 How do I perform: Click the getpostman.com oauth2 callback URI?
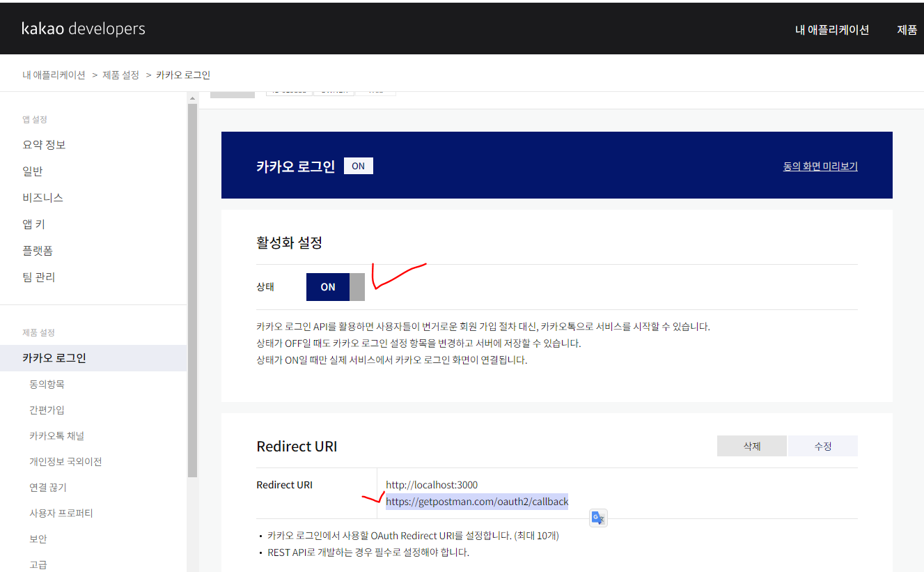(477, 502)
